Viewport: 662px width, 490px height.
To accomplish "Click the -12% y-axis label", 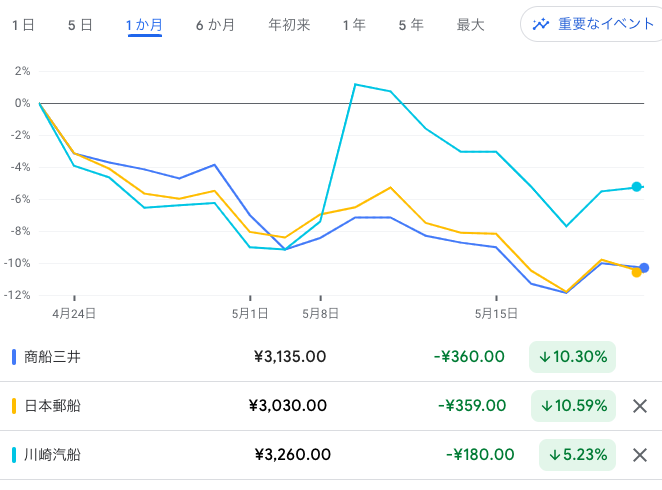I will [17, 295].
